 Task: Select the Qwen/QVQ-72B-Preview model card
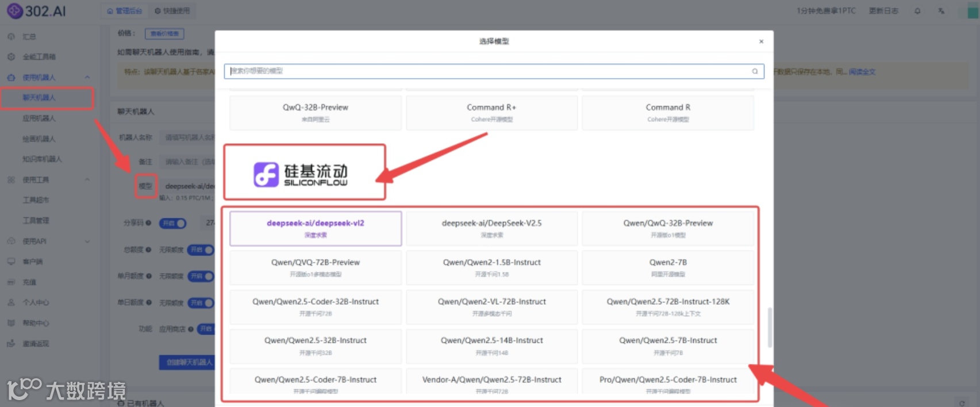coord(316,268)
